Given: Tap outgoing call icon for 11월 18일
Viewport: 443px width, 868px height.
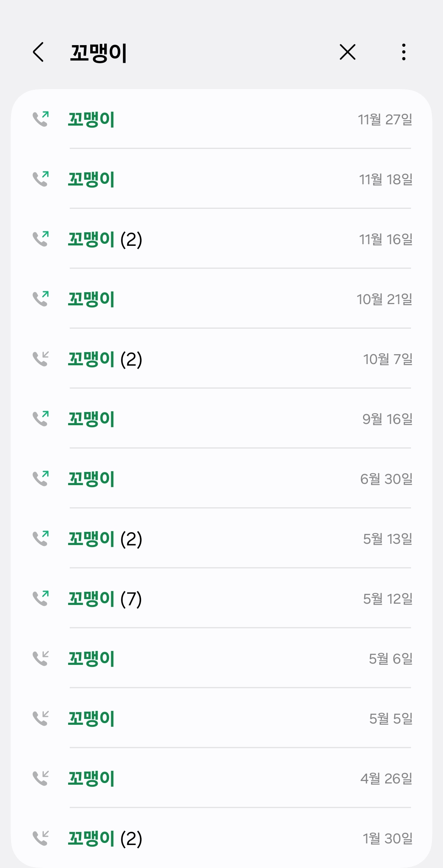Looking at the screenshot, I should coord(41,179).
